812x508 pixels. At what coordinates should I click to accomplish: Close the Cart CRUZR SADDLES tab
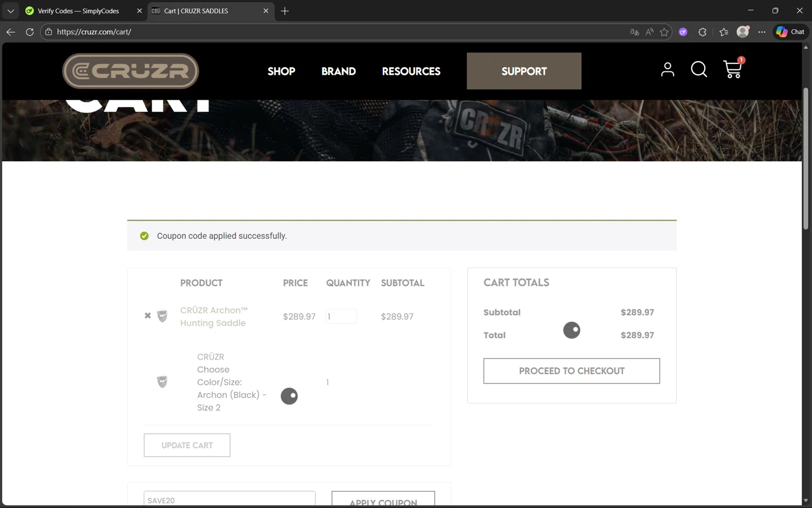[x=266, y=11]
